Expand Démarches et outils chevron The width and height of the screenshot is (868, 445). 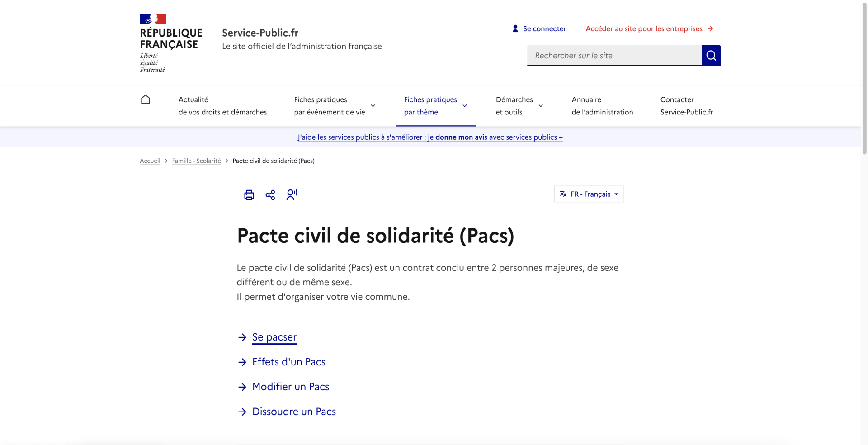[x=541, y=106]
